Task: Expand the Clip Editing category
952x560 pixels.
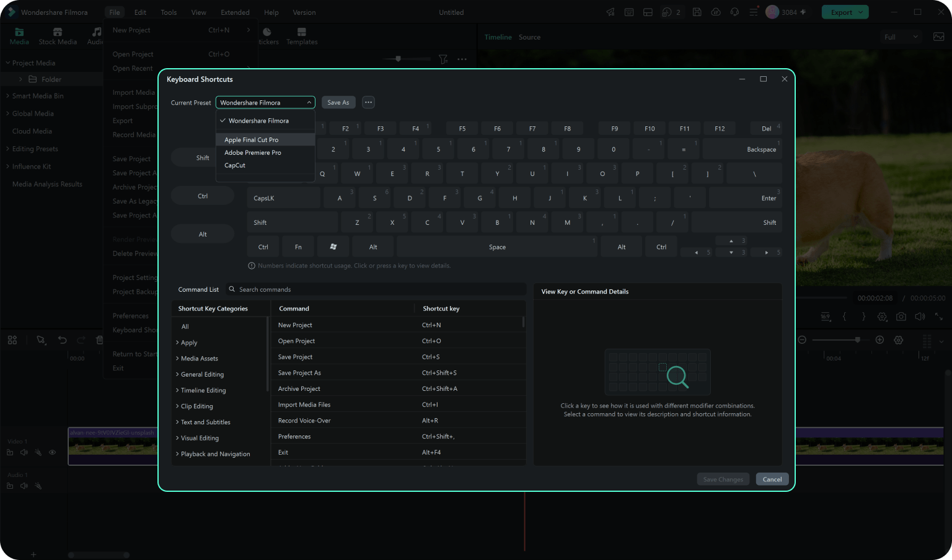Action: tap(177, 406)
